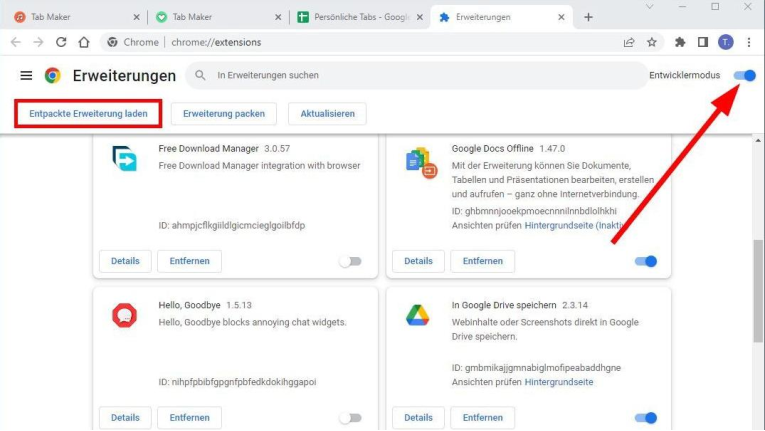Screen dimensions: 765x431
Task: Click the Chrome logo next to Erweiterungen
Action: [53, 76]
